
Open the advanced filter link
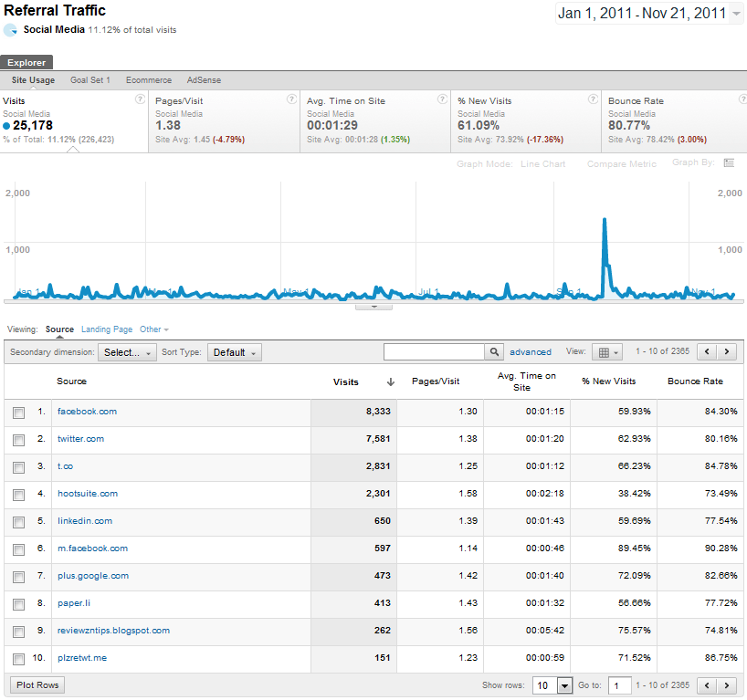pyautogui.click(x=531, y=352)
